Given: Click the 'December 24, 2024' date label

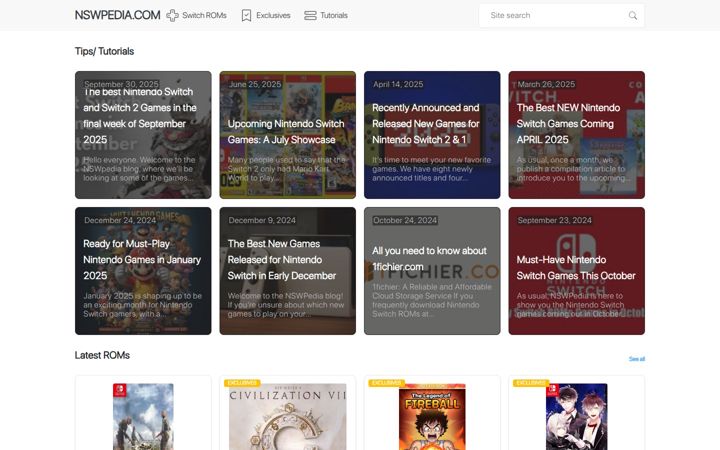Looking at the screenshot, I should (x=120, y=220).
